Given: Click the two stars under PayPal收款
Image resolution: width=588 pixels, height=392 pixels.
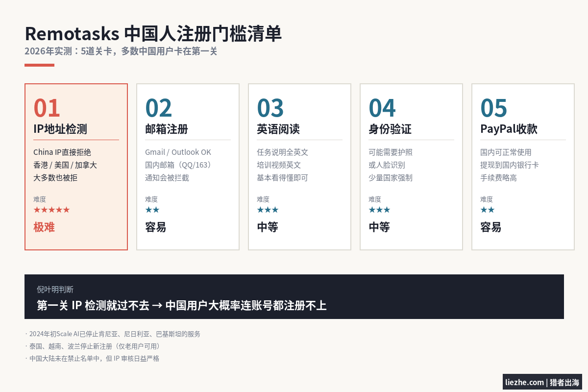Looking at the screenshot, I should click(488, 210).
